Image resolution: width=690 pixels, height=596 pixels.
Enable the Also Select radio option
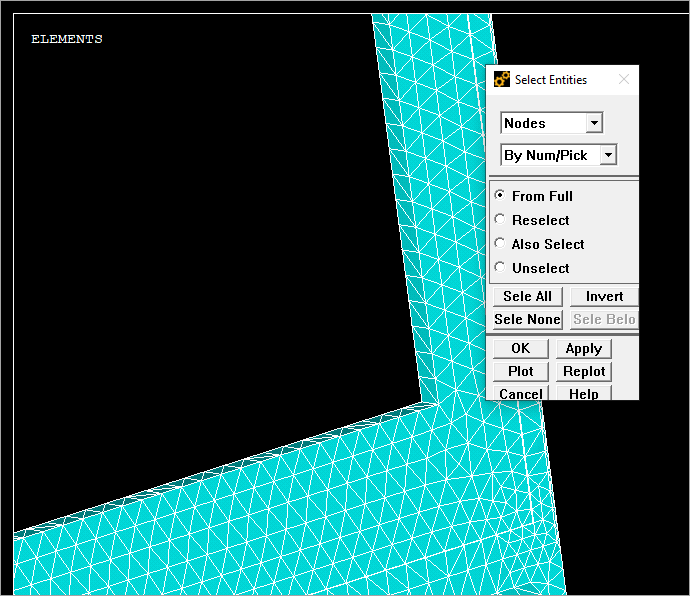(500, 243)
